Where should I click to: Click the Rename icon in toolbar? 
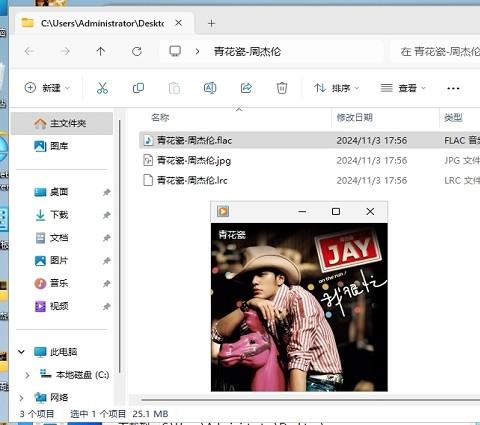[210, 88]
